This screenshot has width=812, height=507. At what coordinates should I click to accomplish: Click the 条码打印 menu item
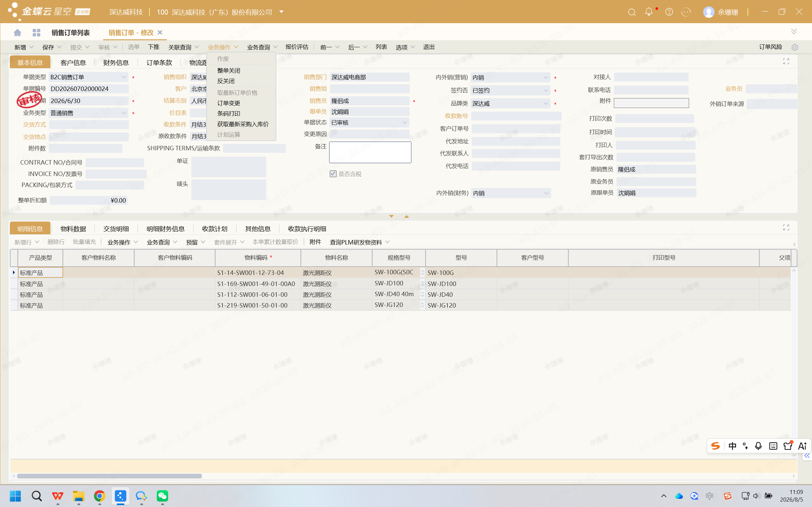point(228,114)
